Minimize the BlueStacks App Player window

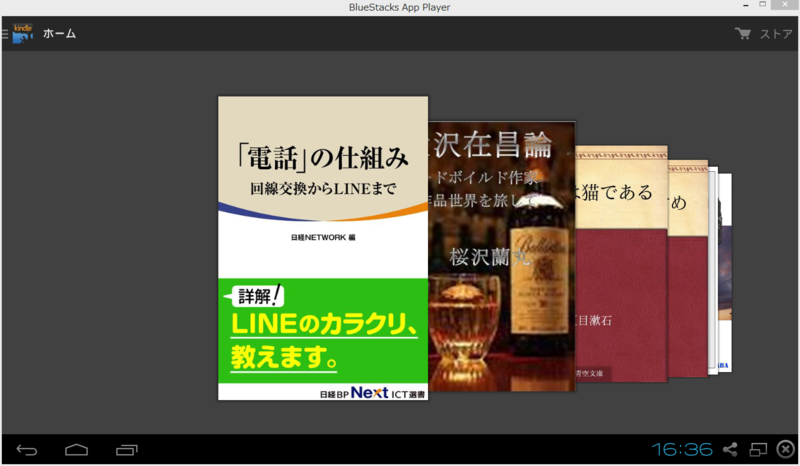745,5
